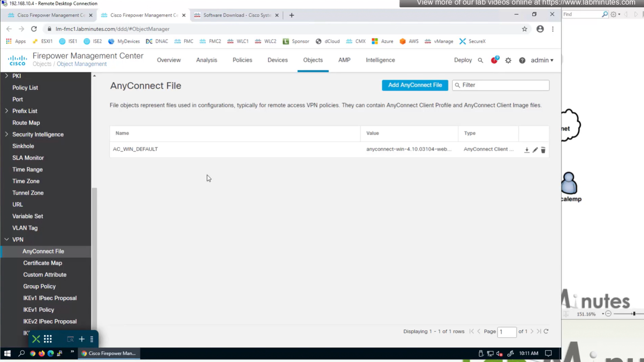This screenshot has height=362, width=644.
Task: Click Add AnyConnect File button
Action: [415, 85]
